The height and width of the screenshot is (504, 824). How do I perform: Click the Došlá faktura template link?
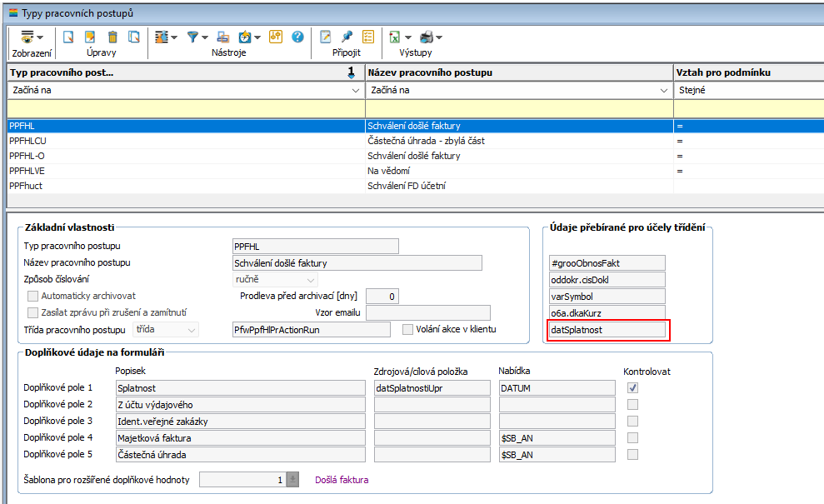tap(341, 480)
